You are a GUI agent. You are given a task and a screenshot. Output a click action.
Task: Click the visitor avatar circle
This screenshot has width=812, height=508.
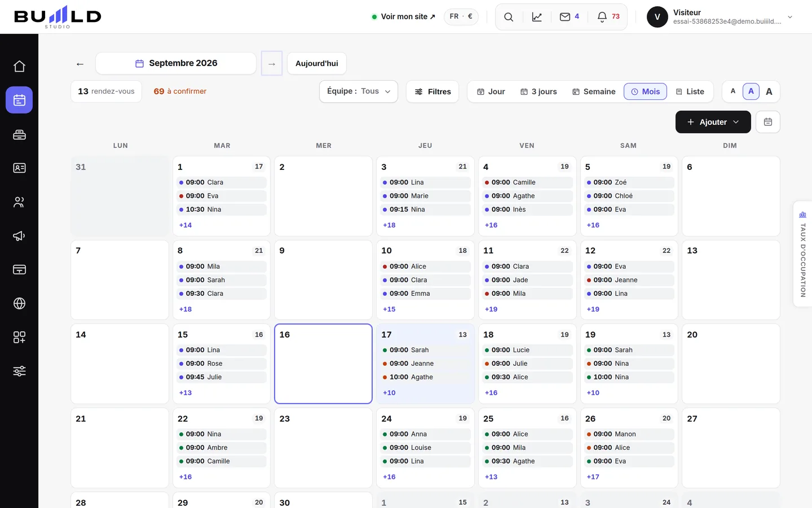coord(657,17)
